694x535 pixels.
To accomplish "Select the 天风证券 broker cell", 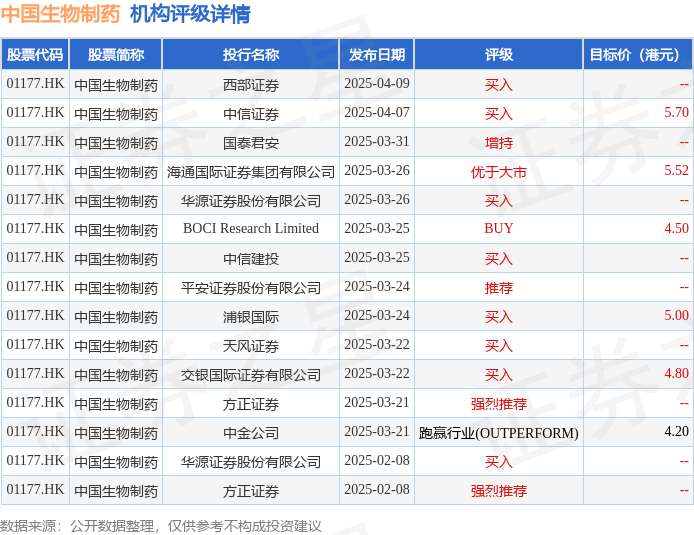I will (x=251, y=346).
